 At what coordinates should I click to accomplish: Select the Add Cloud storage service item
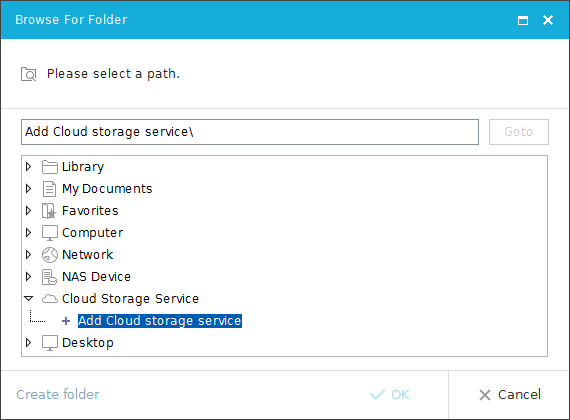click(x=160, y=321)
